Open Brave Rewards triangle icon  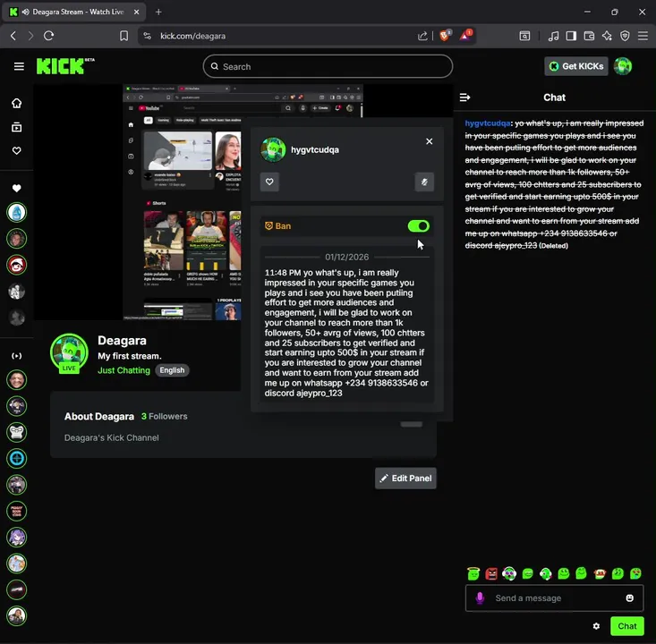tap(465, 36)
